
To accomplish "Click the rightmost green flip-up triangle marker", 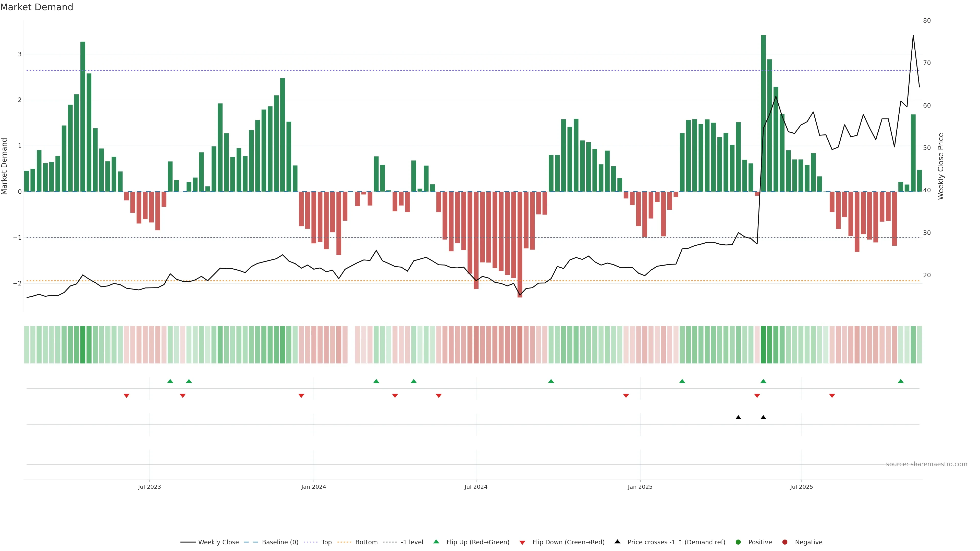I will pyautogui.click(x=900, y=381).
